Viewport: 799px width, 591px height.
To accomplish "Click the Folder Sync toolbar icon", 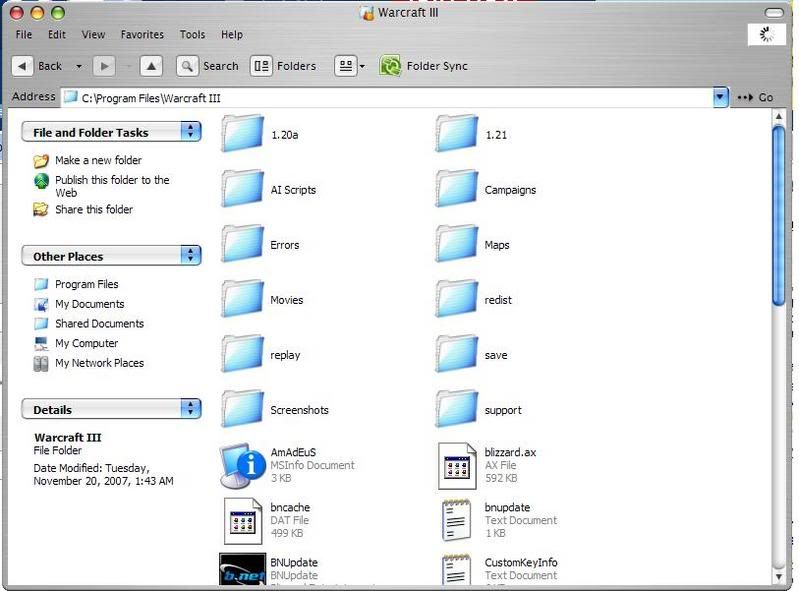I will click(x=390, y=66).
